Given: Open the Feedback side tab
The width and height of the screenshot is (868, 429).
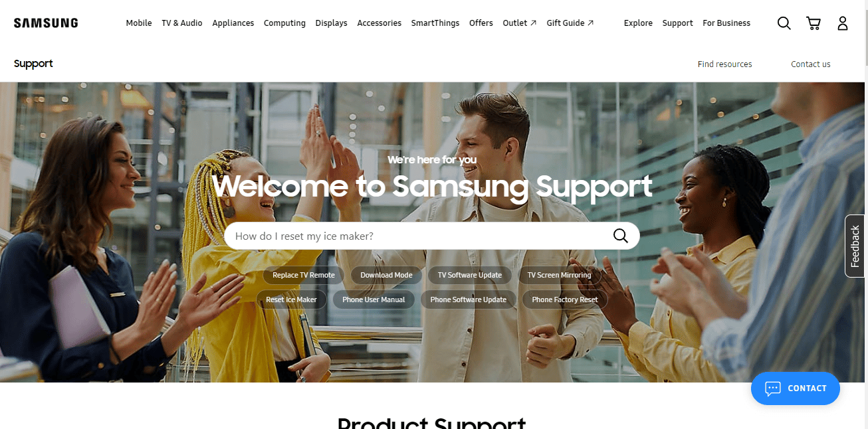Looking at the screenshot, I should click(x=855, y=246).
